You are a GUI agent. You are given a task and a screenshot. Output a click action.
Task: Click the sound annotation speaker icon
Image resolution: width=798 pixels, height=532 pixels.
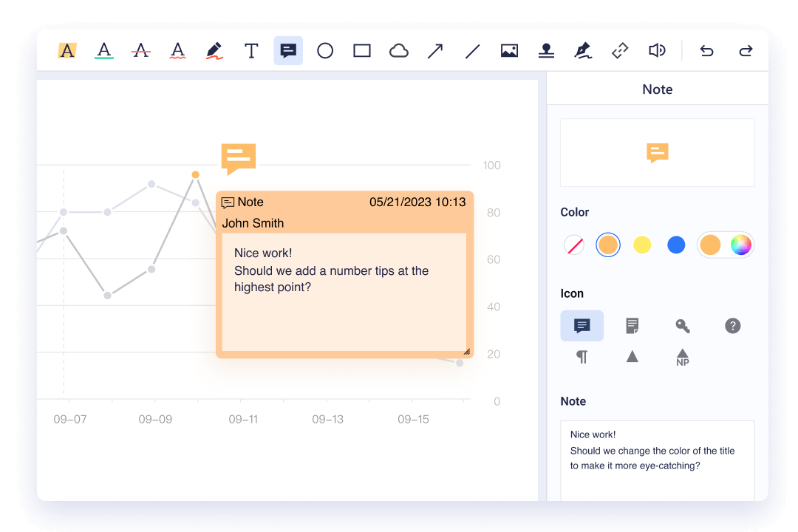[656, 51]
